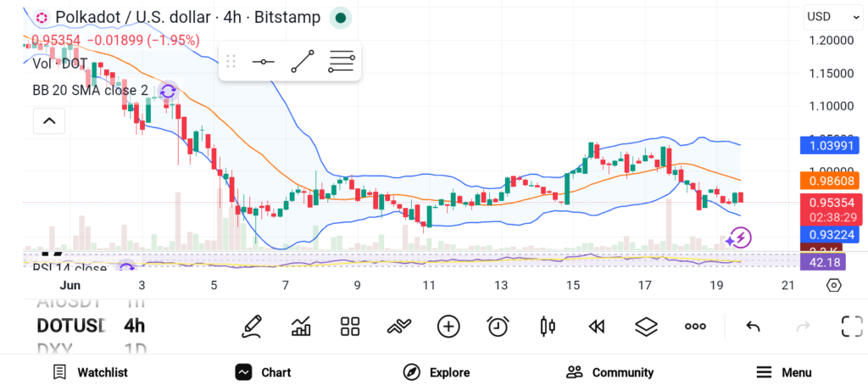Click the 1.20000 price scale label
This screenshot has width=868, height=391.
(831, 41)
